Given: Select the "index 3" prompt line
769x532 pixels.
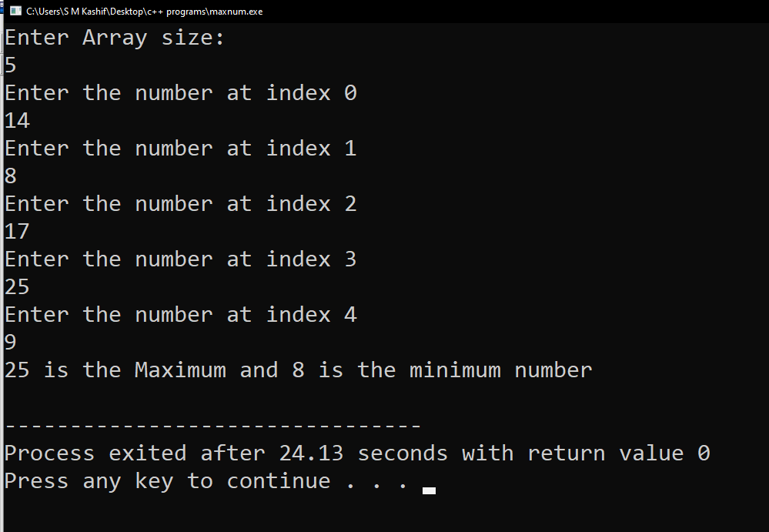Looking at the screenshot, I should pyautogui.click(x=180, y=259).
